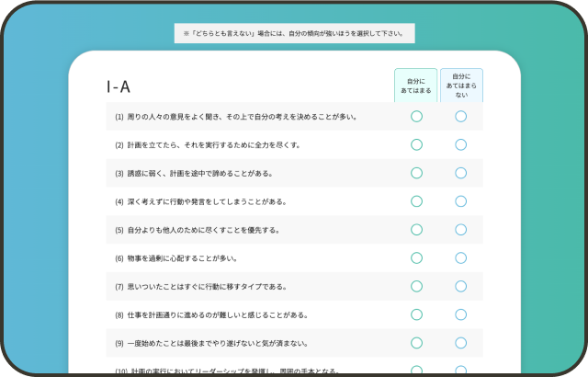Viewport: 588px width, 377px height.
Task: Mark question 4 as 自分にあてはまらない
Action: pyautogui.click(x=461, y=201)
